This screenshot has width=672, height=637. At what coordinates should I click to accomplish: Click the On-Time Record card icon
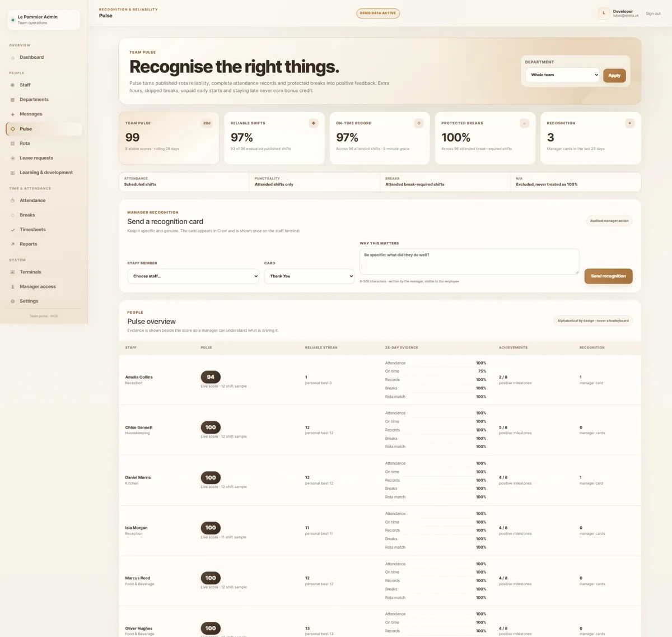pos(419,123)
